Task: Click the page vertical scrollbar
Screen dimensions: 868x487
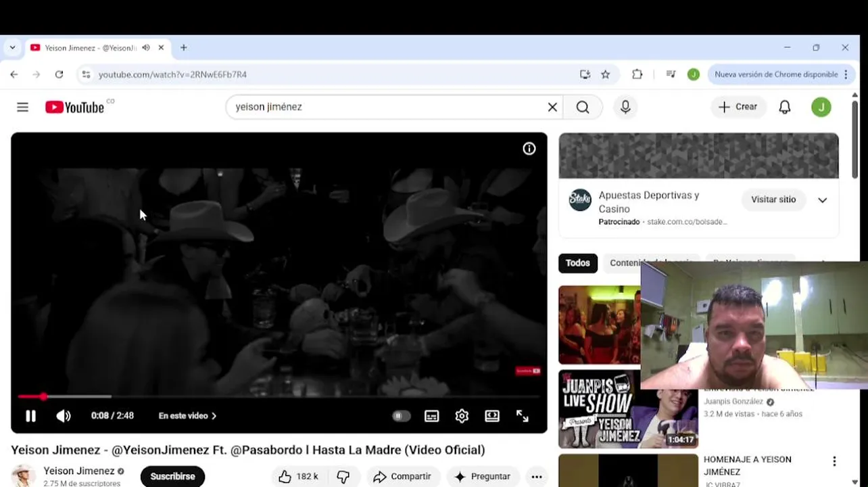Action: [x=854, y=139]
